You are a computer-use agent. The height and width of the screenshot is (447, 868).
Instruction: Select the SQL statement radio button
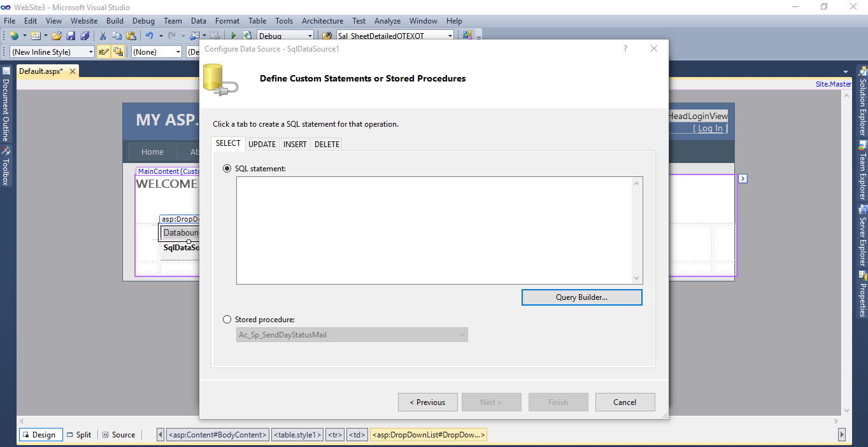[x=227, y=168]
